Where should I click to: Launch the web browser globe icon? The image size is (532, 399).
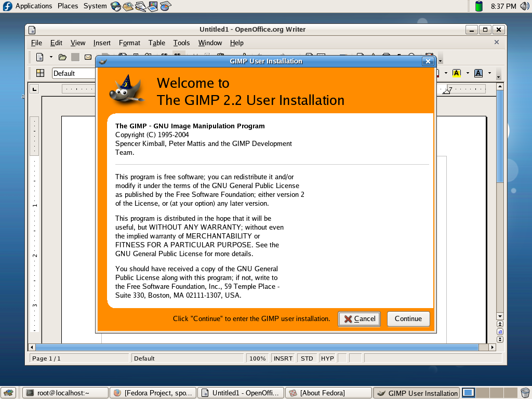[116, 6]
